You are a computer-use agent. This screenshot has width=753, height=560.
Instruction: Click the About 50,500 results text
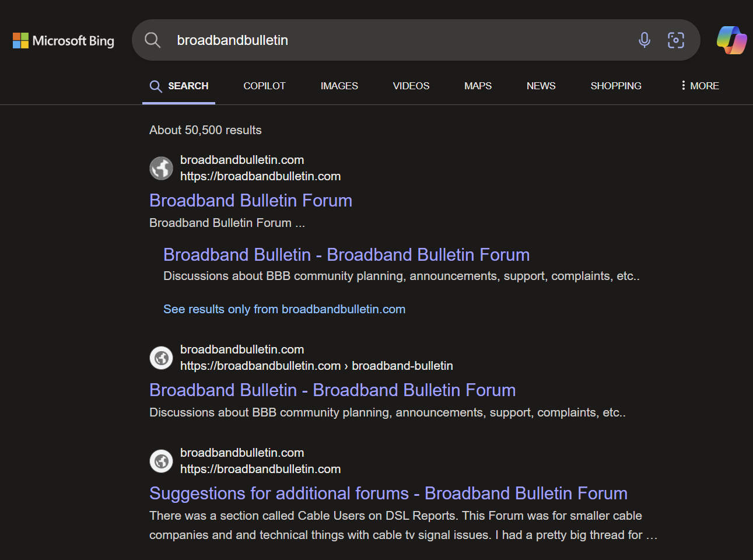[x=205, y=130]
